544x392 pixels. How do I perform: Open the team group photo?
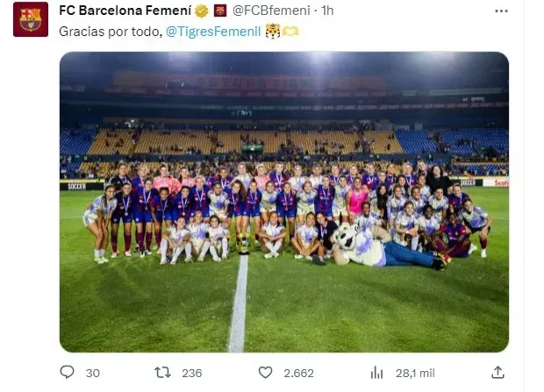pyautogui.click(x=283, y=202)
